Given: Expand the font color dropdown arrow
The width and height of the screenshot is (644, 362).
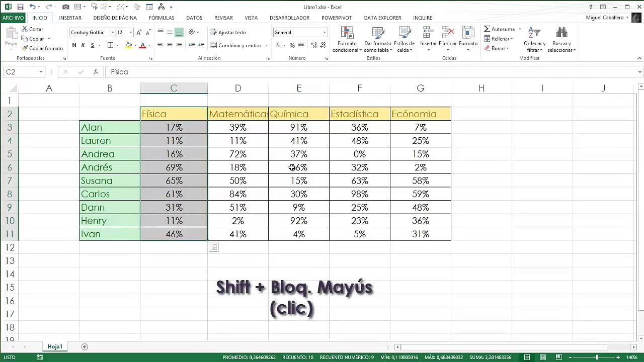Looking at the screenshot, I should click(149, 45).
